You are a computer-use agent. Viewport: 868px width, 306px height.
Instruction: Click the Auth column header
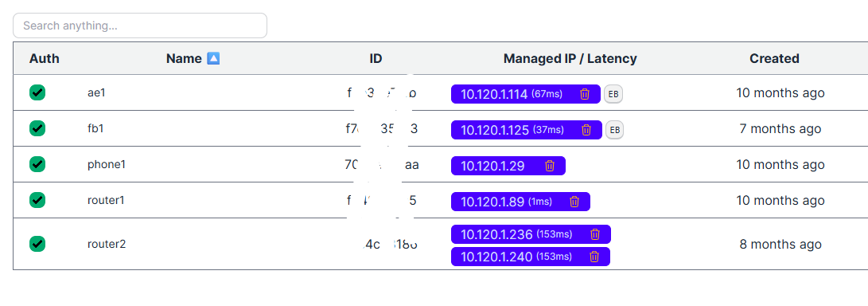(x=45, y=58)
